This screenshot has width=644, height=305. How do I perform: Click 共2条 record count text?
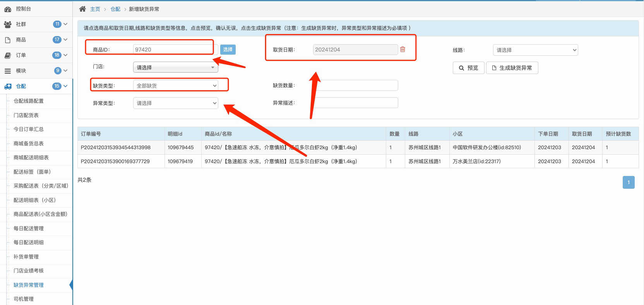coord(84,180)
